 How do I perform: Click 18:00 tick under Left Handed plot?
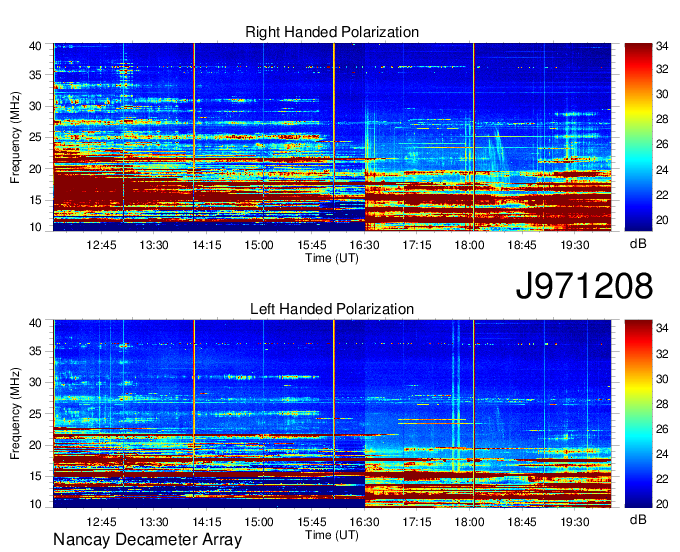coord(469,522)
